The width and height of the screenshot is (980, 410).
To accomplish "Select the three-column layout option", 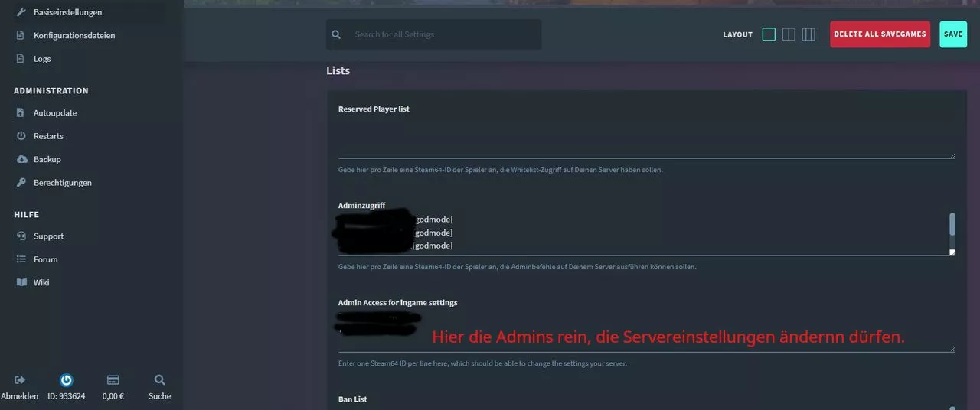I will click(808, 34).
